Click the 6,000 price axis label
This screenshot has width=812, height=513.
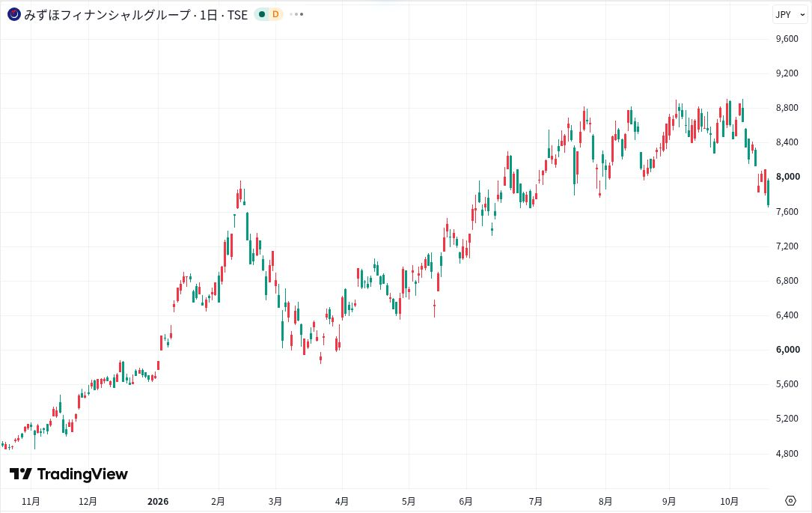coord(787,350)
